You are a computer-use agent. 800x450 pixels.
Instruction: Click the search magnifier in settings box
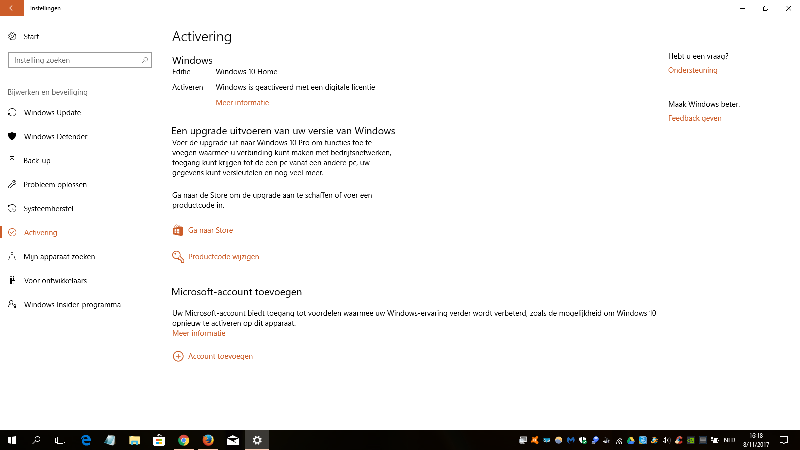click(x=144, y=60)
